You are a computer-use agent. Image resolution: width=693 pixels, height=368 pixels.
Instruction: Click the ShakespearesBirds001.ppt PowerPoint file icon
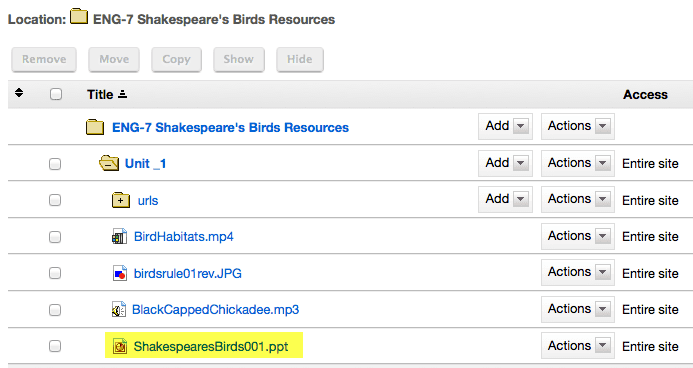point(120,346)
